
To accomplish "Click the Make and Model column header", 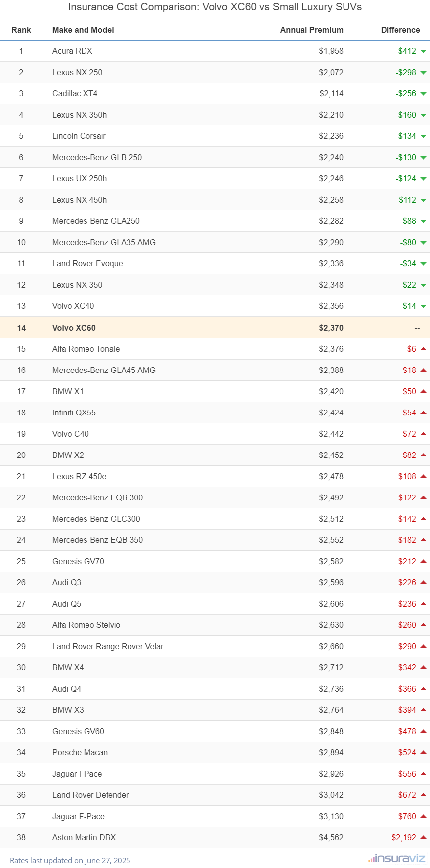I will (83, 30).
